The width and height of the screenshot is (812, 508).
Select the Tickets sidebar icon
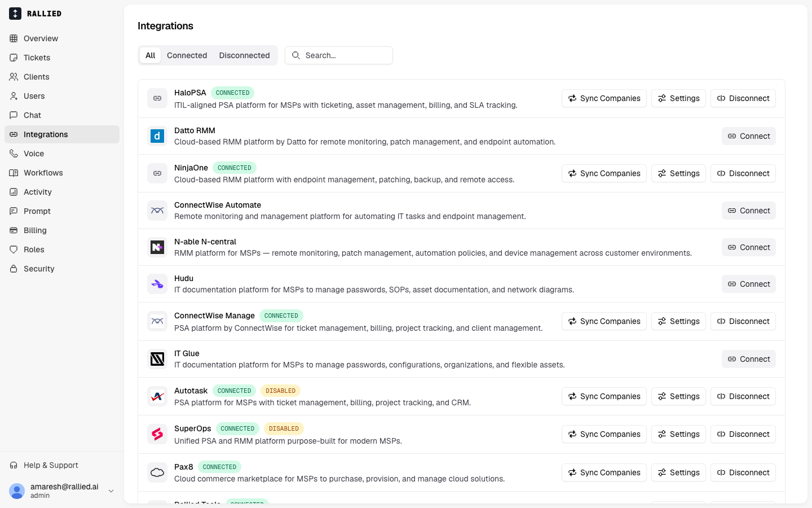[x=14, y=58]
